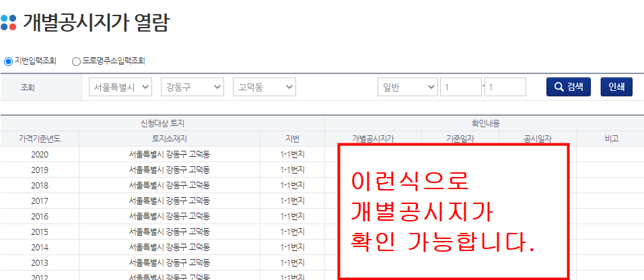Click the 기준일자 column header
644x280 pixels.
coord(460,139)
